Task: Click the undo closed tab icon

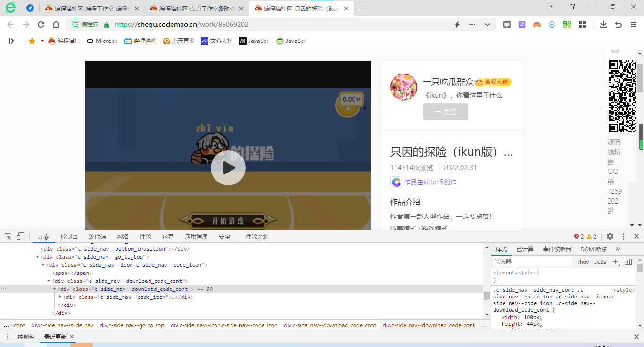Action: coord(619,25)
